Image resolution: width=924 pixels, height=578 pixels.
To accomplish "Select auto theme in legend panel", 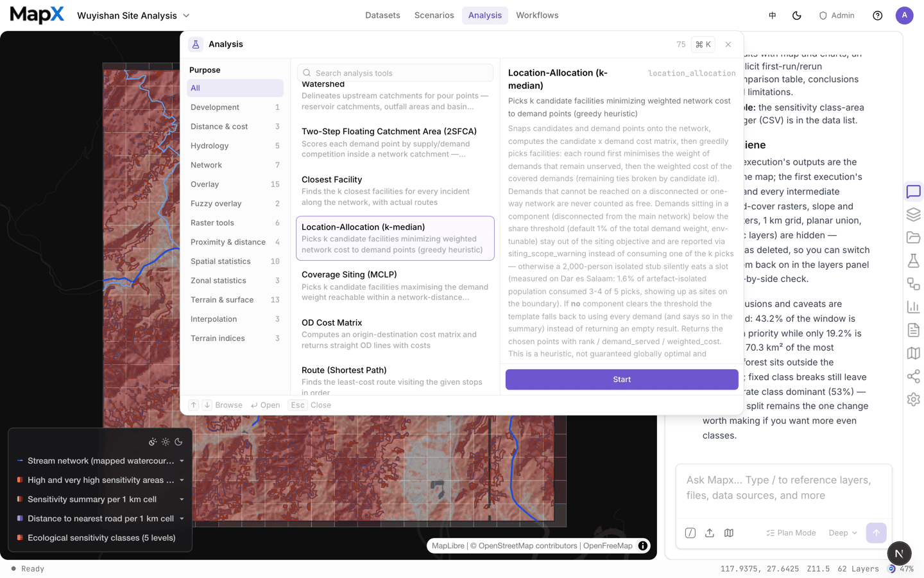I will pos(153,442).
